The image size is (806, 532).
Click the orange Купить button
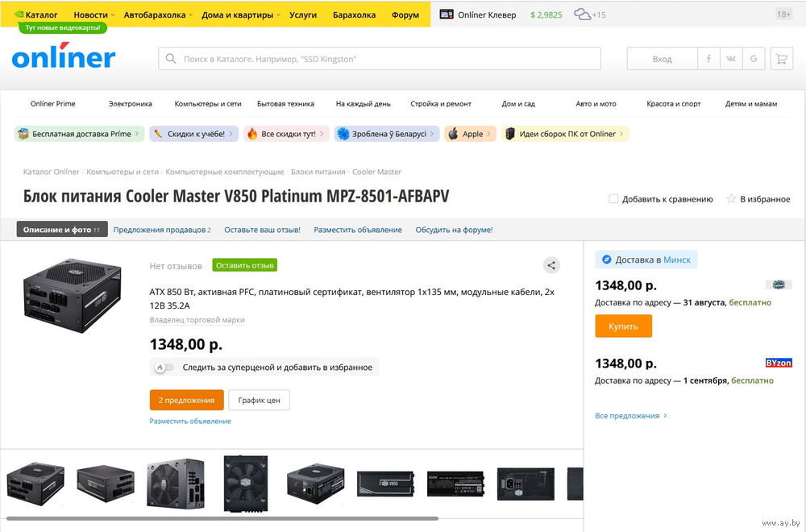click(624, 326)
